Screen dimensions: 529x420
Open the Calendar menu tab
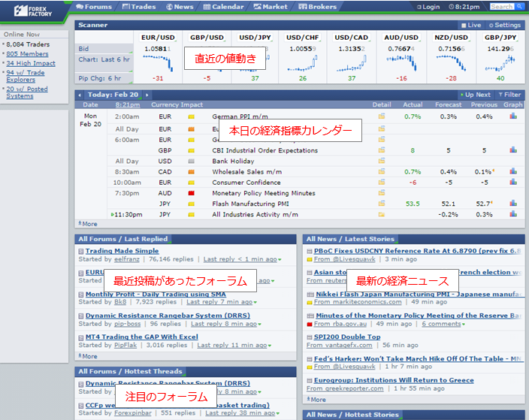tap(223, 7)
